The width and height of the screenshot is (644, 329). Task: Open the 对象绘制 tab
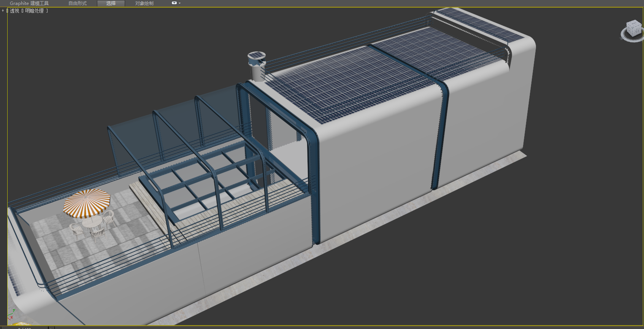[144, 3]
